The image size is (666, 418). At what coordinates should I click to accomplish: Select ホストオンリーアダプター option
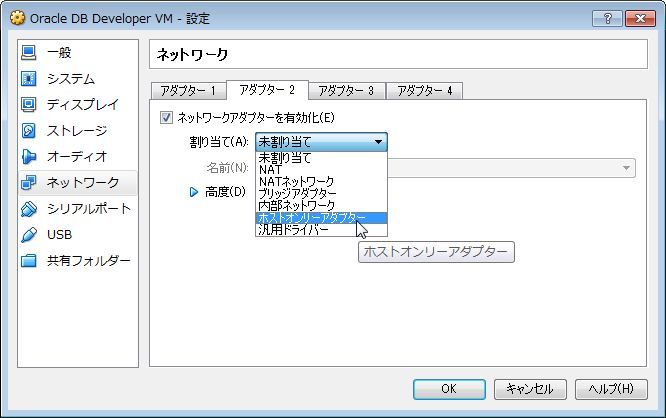[321, 217]
